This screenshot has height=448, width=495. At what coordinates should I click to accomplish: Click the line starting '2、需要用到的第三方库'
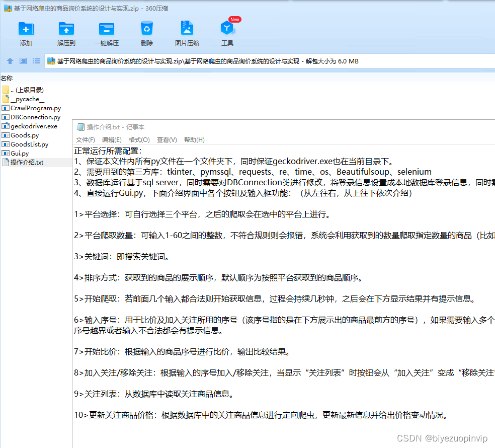253,172
